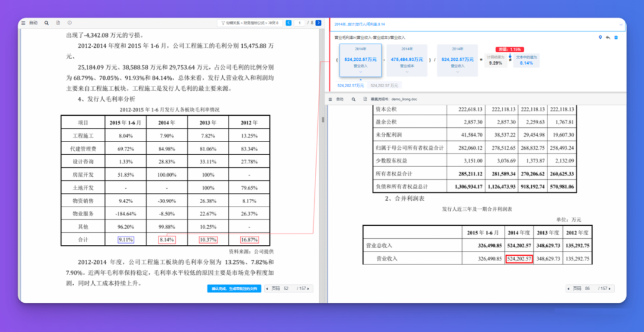Expand chevron under first 营业收入 card

tap(360, 72)
